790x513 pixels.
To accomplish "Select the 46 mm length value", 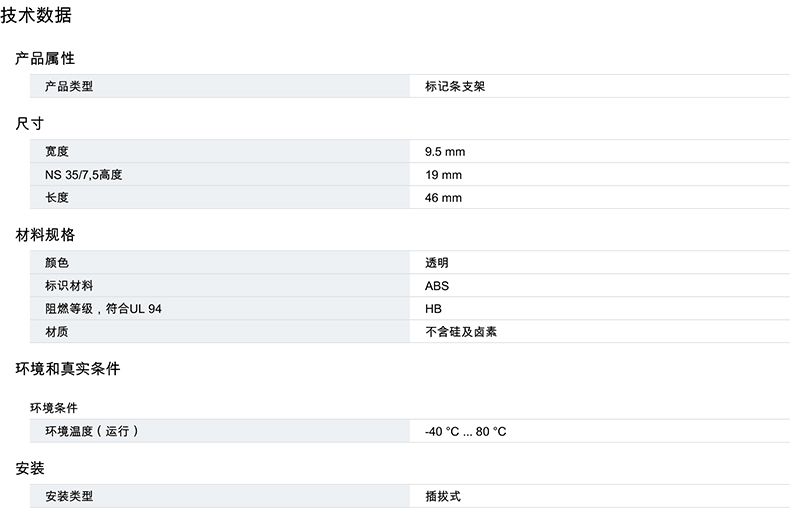I will [x=443, y=198].
